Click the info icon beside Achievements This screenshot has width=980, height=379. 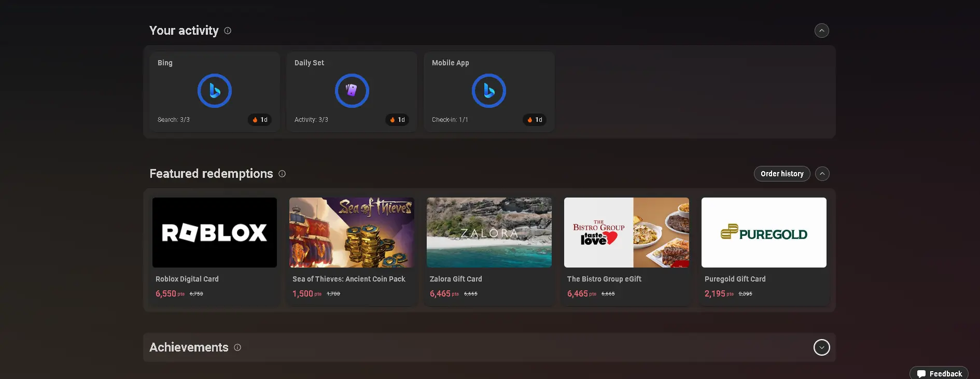(x=237, y=347)
